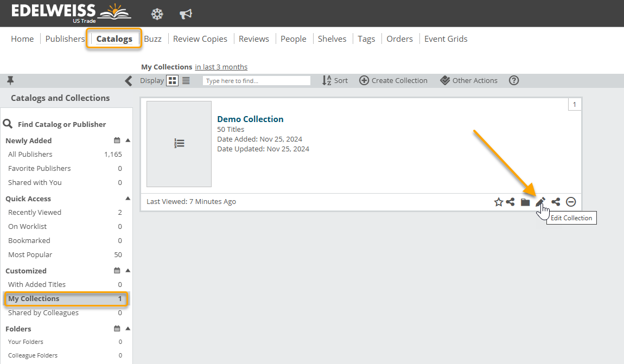Click Create Collection
The width and height of the screenshot is (624, 364).
[x=393, y=80]
